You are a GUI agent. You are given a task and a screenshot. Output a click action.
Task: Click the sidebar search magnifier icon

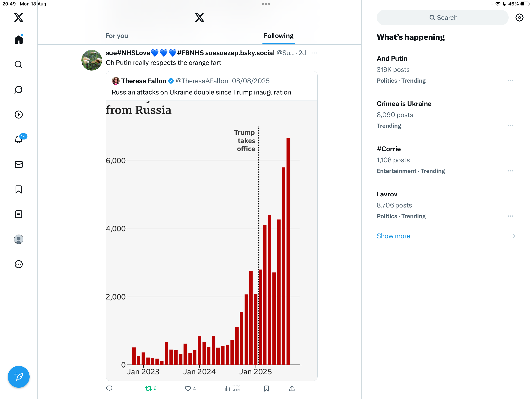tap(18, 64)
